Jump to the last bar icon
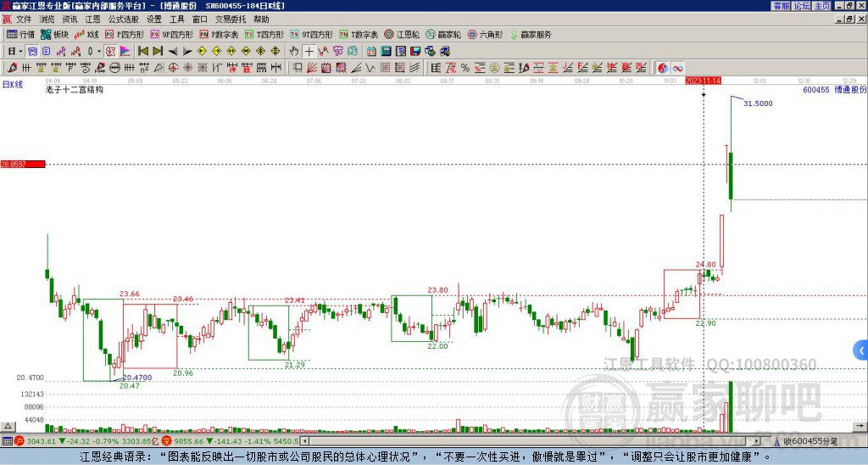 pos(158,51)
